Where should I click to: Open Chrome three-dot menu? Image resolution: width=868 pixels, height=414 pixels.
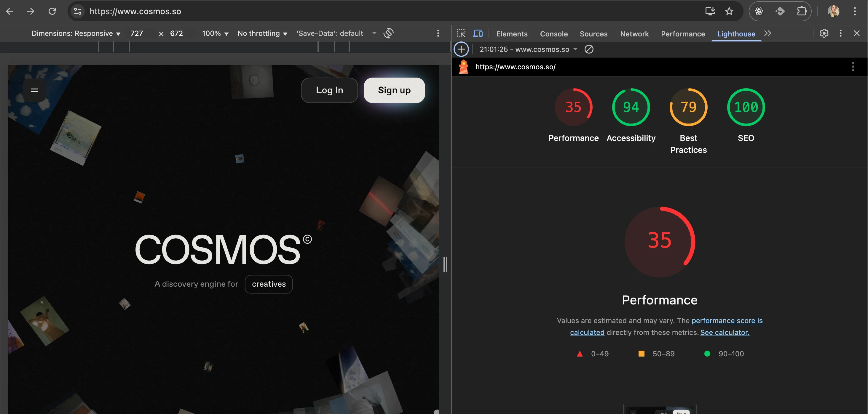[x=855, y=12]
